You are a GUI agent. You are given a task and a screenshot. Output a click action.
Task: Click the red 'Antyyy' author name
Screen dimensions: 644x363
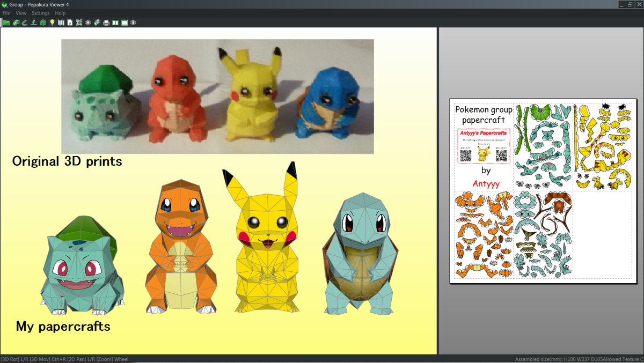[x=486, y=184]
